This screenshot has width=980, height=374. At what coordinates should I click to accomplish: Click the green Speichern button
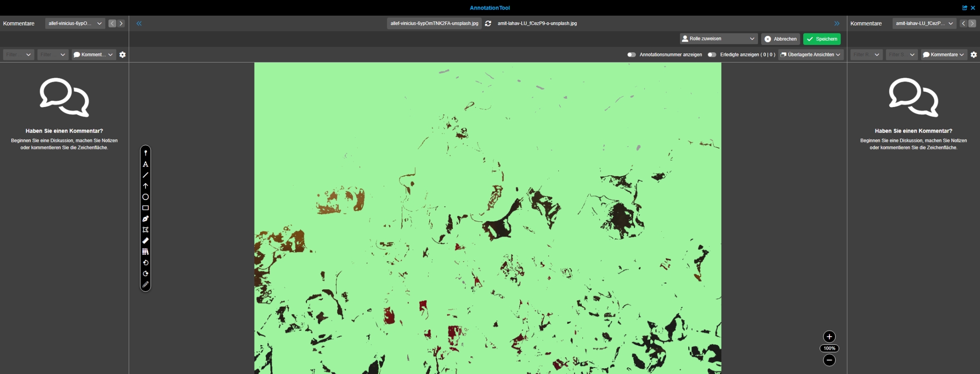pos(822,39)
